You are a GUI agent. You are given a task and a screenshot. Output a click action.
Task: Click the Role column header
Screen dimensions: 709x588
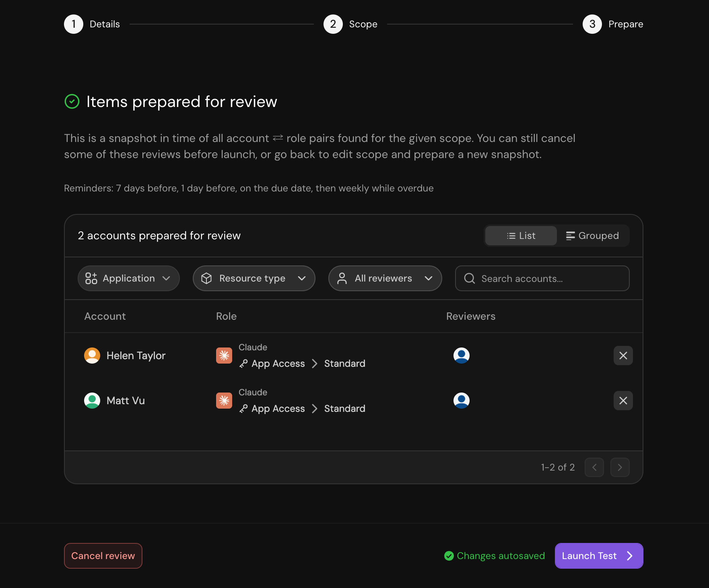click(226, 316)
